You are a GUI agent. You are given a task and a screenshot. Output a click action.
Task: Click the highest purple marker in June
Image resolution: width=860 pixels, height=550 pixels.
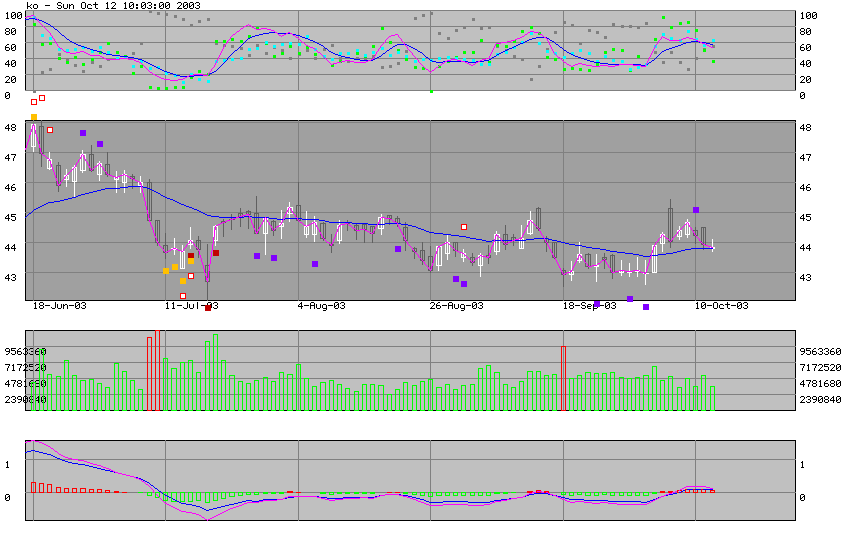point(83,133)
